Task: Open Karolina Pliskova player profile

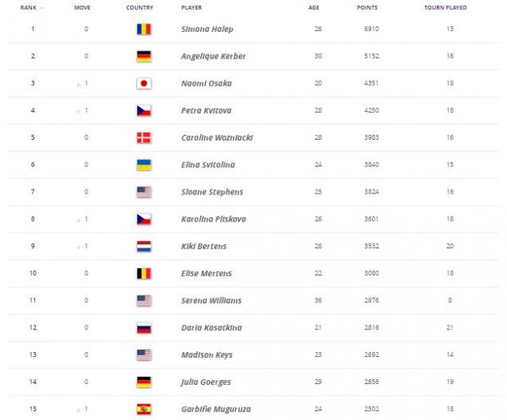Action: 213,219
